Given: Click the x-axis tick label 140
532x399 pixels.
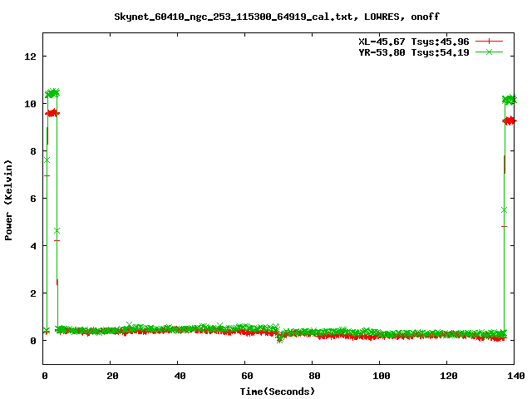Looking at the screenshot, I should [516, 376].
